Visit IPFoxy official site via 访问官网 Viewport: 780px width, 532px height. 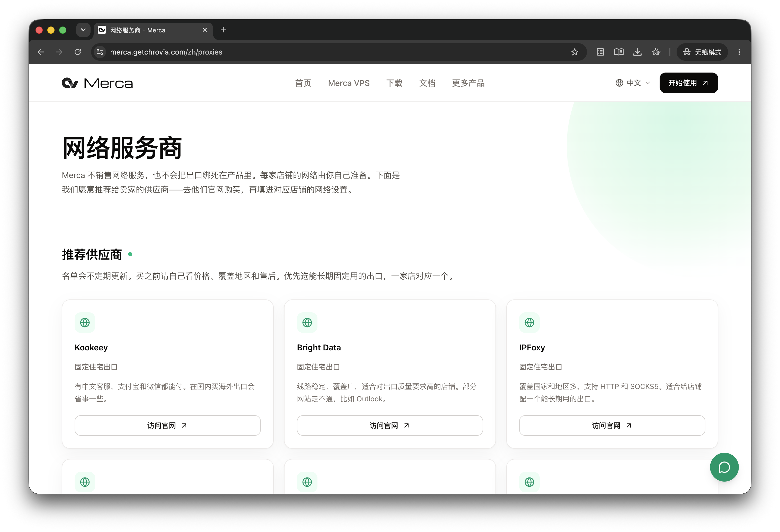(612, 425)
